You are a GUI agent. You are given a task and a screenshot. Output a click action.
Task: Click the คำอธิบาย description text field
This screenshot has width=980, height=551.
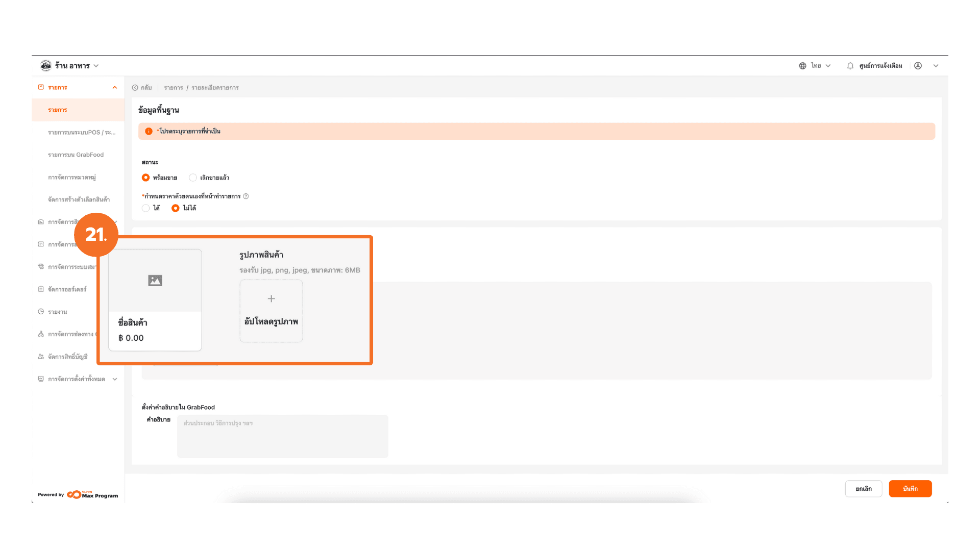(x=282, y=436)
